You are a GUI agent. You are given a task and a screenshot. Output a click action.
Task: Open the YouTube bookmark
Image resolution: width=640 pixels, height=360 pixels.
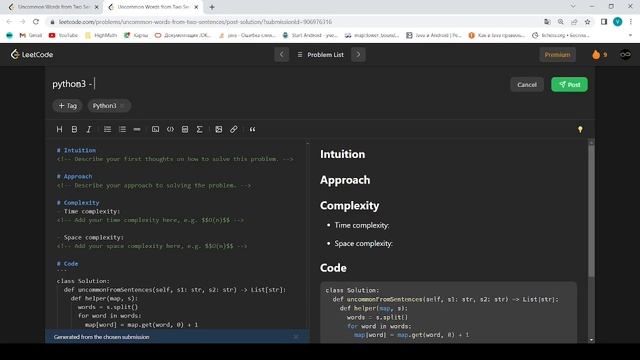click(63, 36)
